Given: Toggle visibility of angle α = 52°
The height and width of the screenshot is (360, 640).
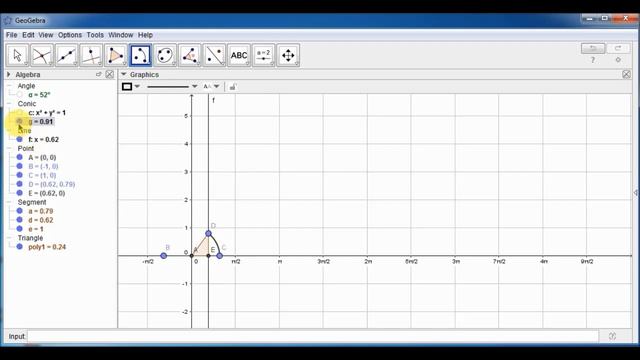Looking at the screenshot, I should (20, 95).
